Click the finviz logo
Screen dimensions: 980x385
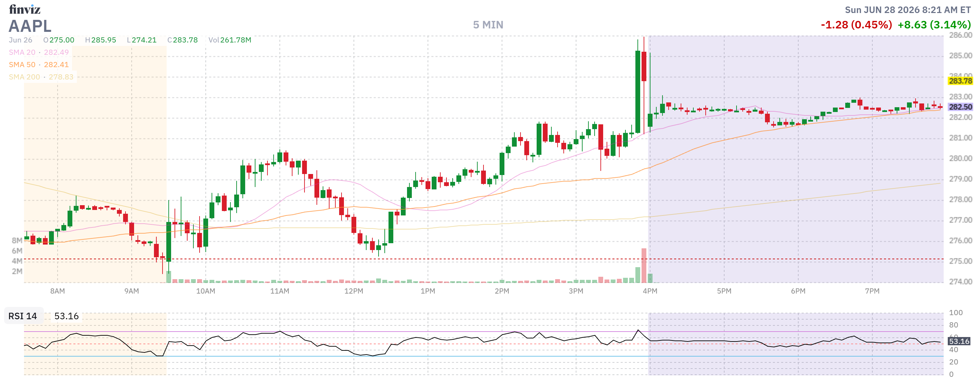[x=25, y=9]
